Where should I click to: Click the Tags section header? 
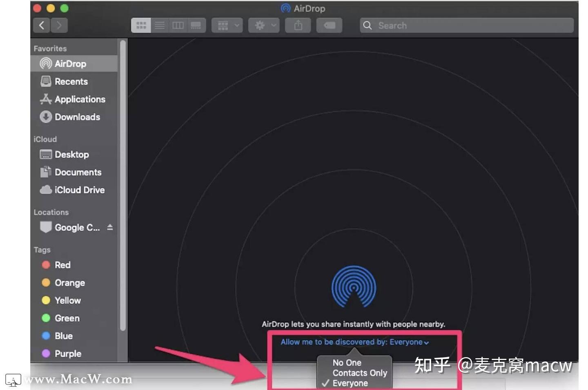coord(42,250)
